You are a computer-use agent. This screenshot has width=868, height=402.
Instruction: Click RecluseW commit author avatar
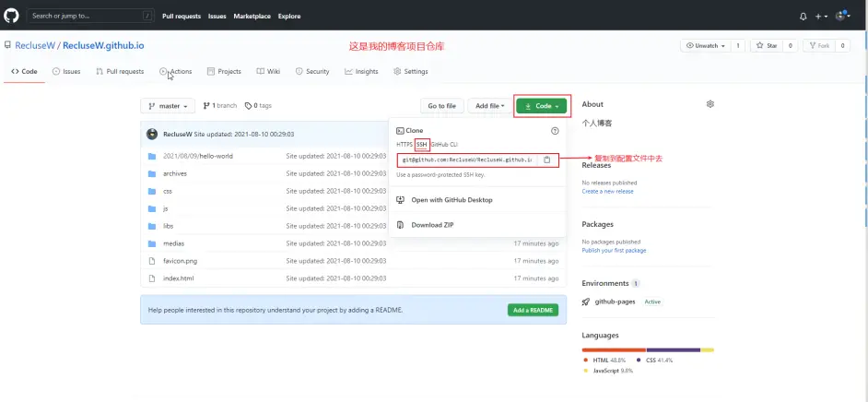coord(152,134)
